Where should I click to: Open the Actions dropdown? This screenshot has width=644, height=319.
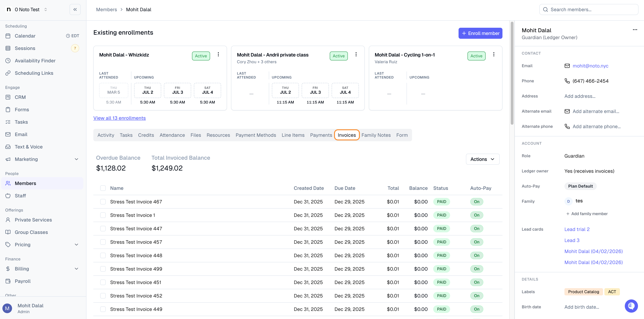pyautogui.click(x=482, y=159)
